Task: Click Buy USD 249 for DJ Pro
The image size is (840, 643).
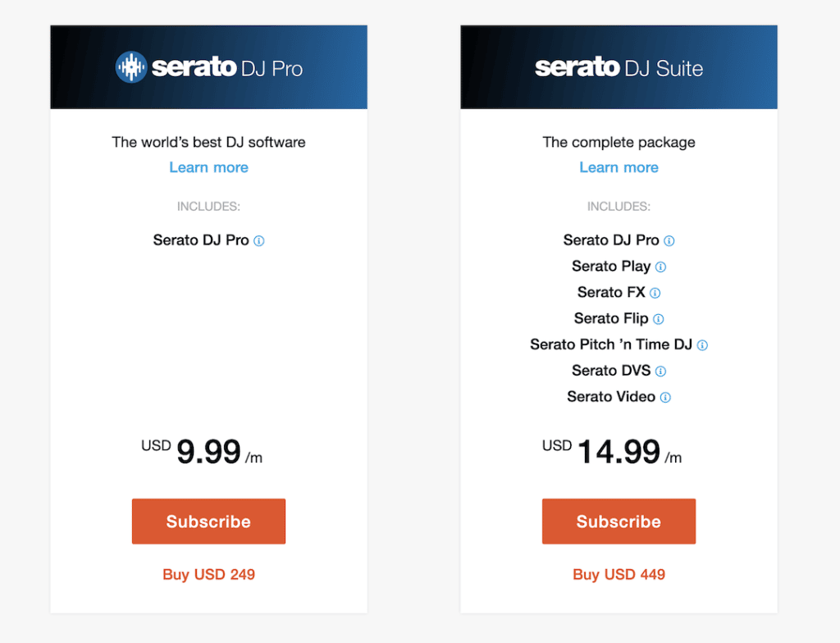Action: (x=208, y=574)
